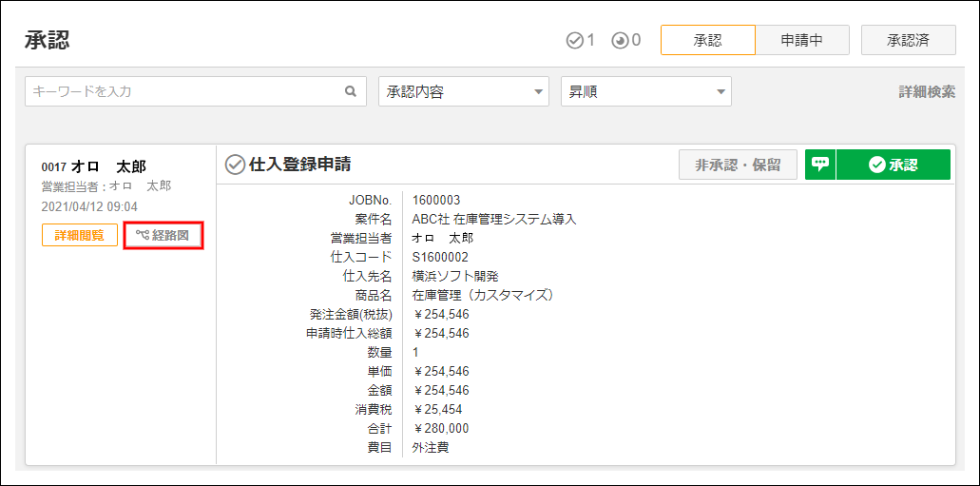The image size is (980, 486).
Task: Focus the キーワードを入力 search field
Action: [185, 92]
